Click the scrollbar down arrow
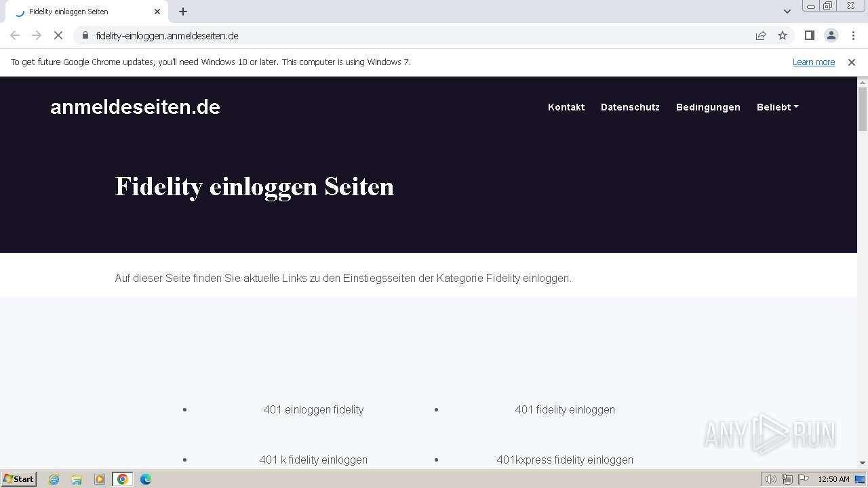868x488 pixels. pyautogui.click(x=863, y=463)
